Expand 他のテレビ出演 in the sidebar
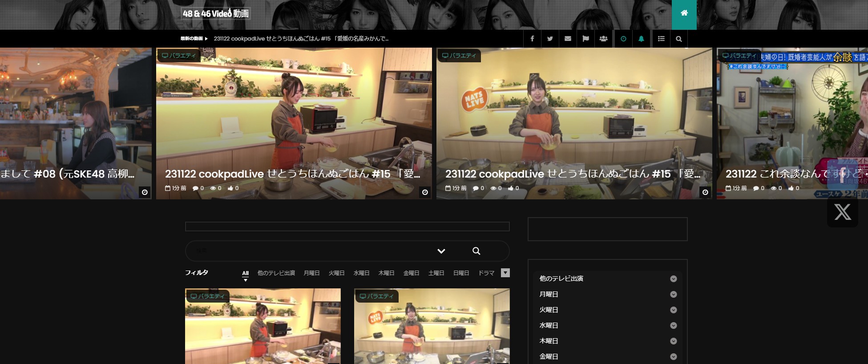Image resolution: width=868 pixels, height=364 pixels. [x=673, y=279]
